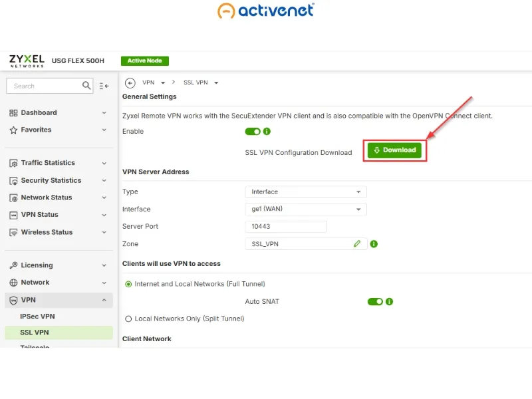Click the Wireless Status icon
532x399 pixels.
click(x=13, y=232)
